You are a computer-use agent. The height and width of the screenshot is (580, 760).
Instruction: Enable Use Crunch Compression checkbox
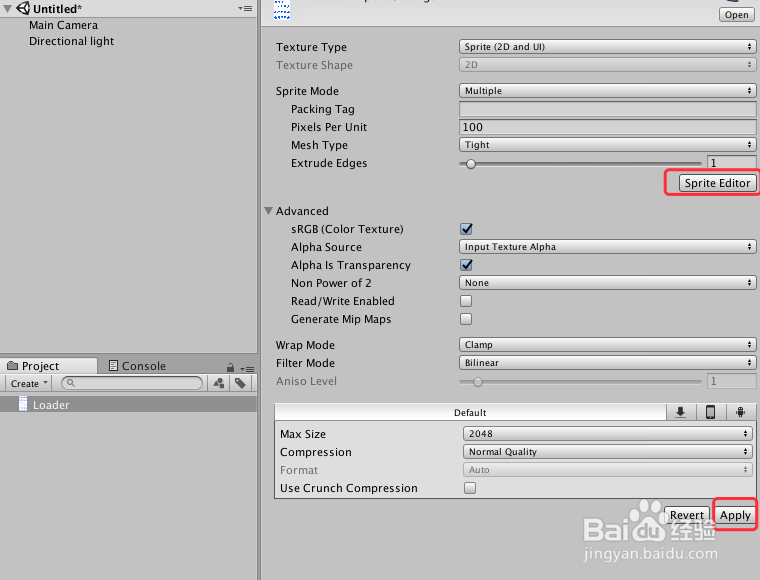(x=470, y=488)
